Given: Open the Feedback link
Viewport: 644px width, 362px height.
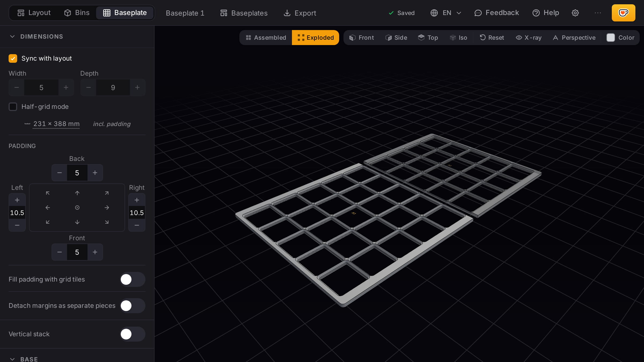Looking at the screenshot, I should 497,13.
